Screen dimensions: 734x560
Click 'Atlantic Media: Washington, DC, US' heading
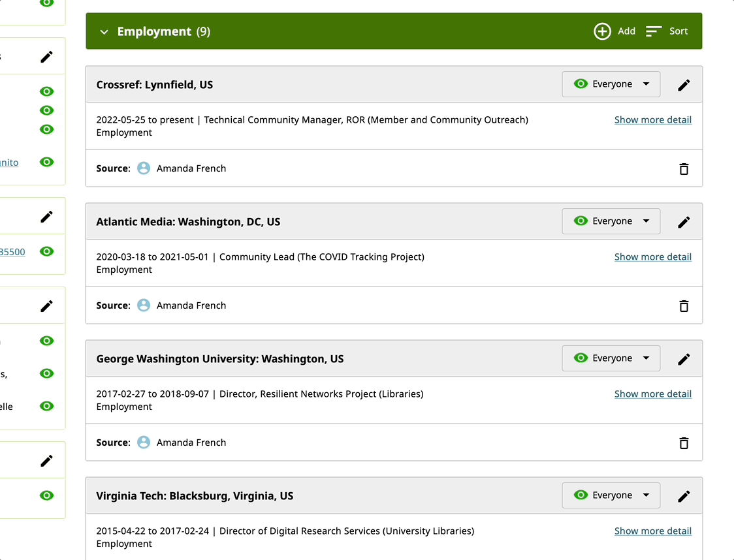coord(188,222)
